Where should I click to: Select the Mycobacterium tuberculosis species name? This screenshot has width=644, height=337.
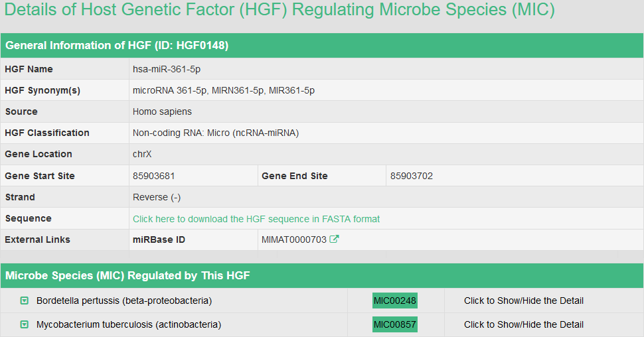coord(129,324)
